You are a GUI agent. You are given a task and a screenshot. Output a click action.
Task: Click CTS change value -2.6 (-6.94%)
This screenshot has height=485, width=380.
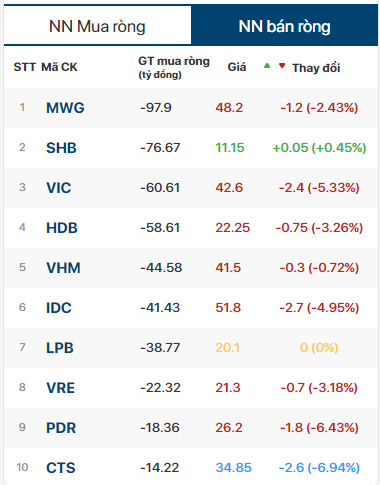tap(319, 468)
